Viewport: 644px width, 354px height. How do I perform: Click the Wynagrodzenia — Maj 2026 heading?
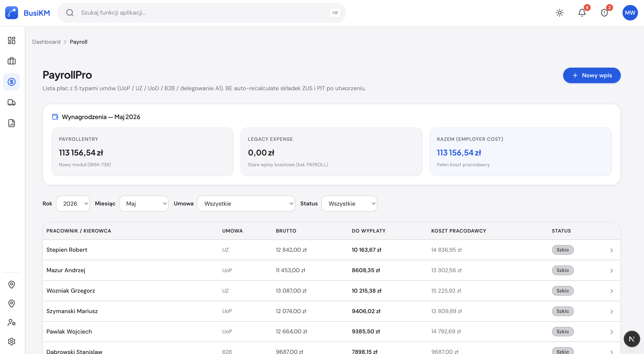[101, 117]
